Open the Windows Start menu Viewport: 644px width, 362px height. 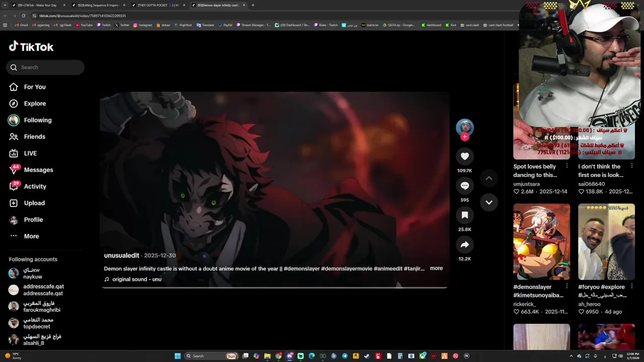pos(178,356)
